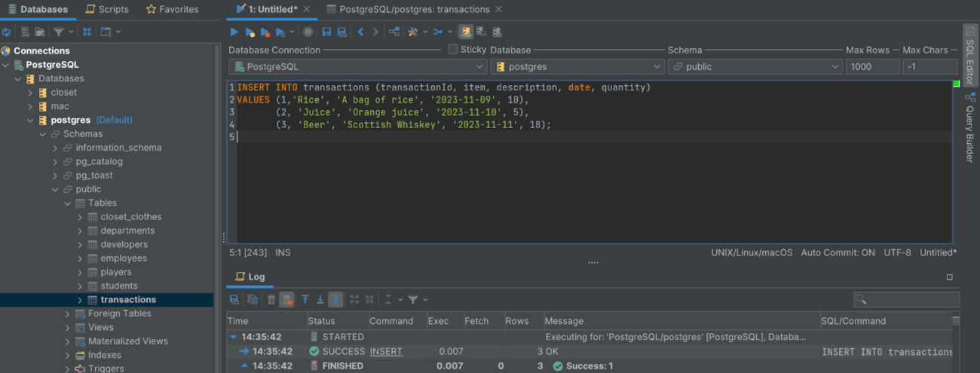Viewport: 980px width, 373px height.
Task: Save the log with floppy icon
Action: [x=234, y=299]
